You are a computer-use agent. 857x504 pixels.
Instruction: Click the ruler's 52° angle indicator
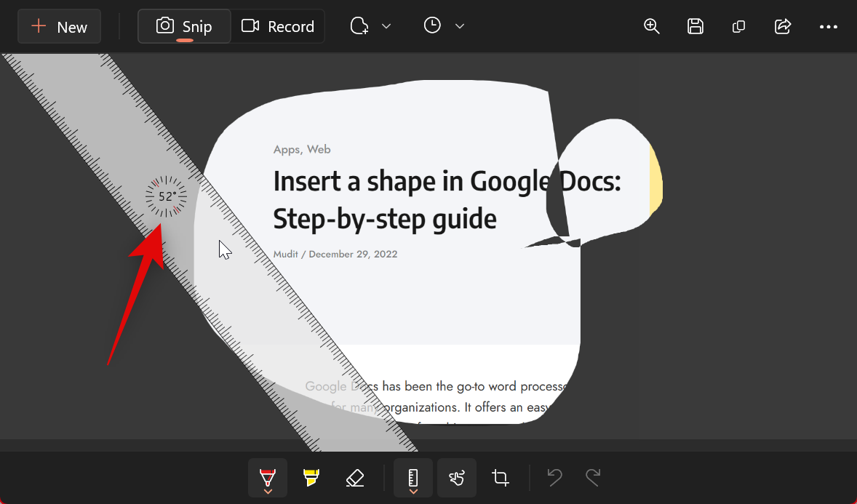167,196
